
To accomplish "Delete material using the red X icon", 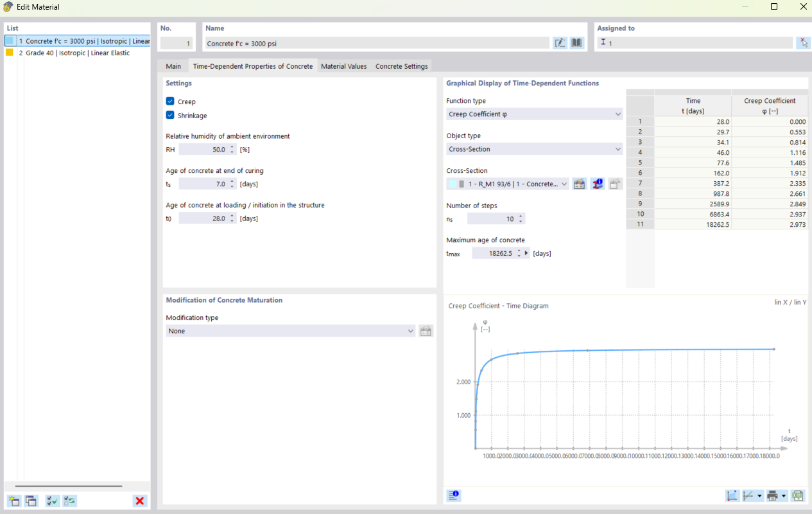I will (139, 501).
